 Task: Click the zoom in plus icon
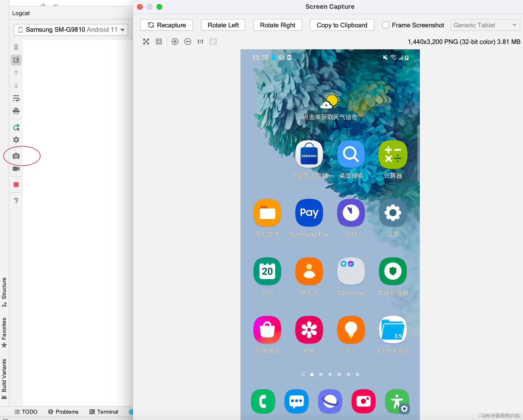(175, 42)
